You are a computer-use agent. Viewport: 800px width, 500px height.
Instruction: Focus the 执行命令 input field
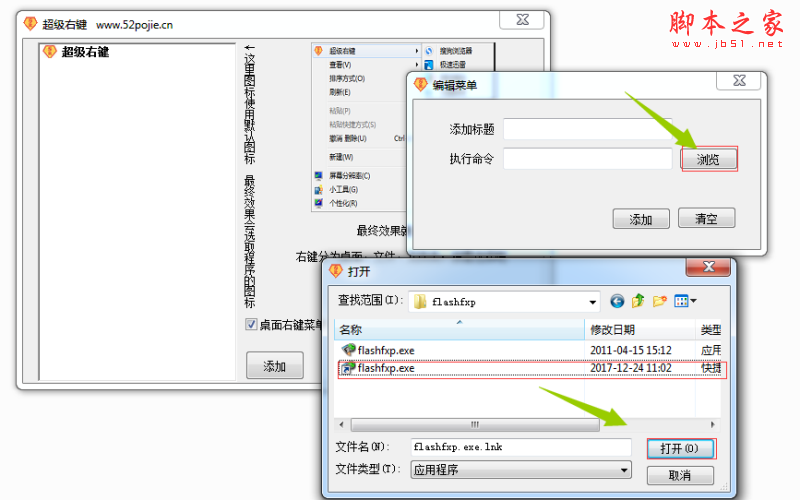pos(587,159)
